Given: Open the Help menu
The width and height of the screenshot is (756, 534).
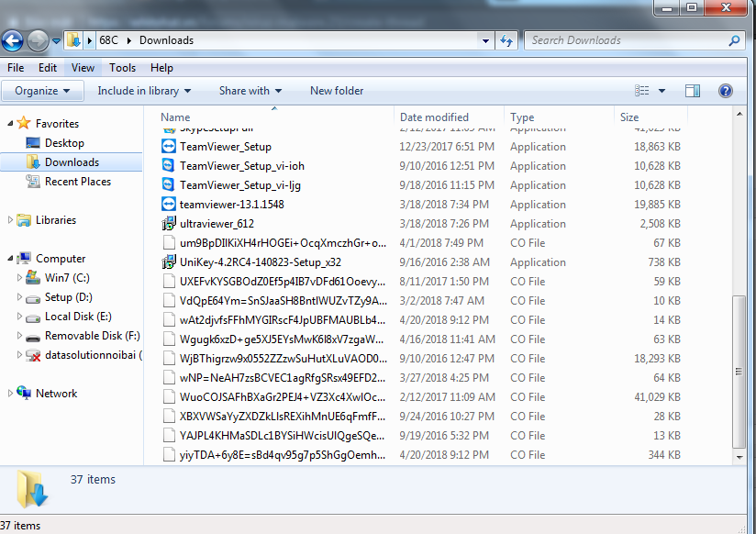Looking at the screenshot, I should pyautogui.click(x=161, y=68).
